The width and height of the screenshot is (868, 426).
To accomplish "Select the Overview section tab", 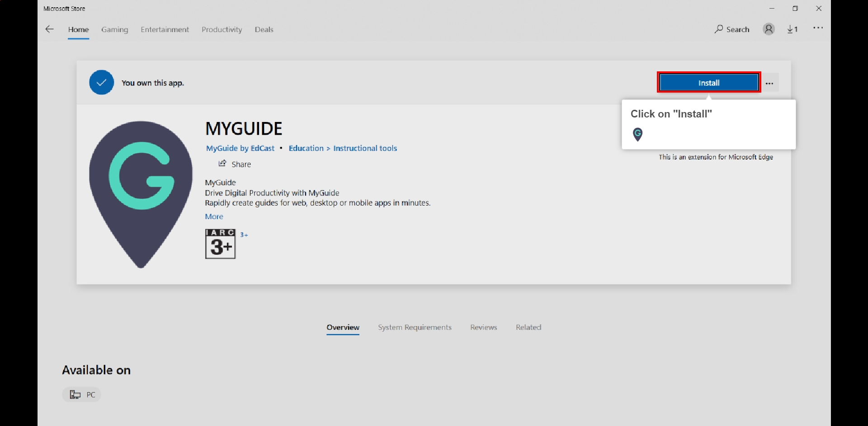I will (343, 328).
